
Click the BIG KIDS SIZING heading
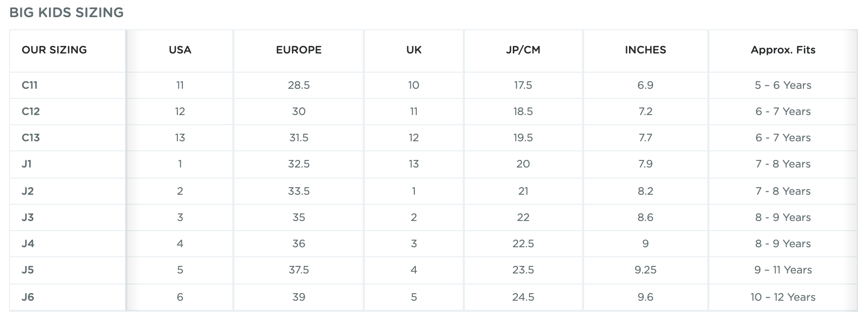click(67, 13)
